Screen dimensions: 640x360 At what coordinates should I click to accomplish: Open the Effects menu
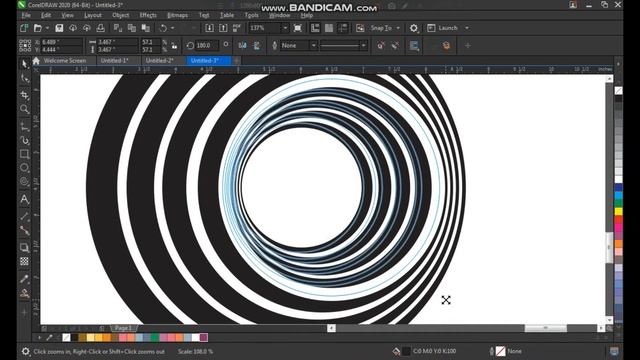tap(148, 15)
